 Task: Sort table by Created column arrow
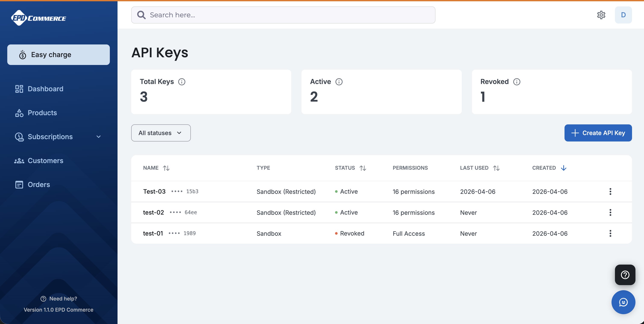[563, 168]
